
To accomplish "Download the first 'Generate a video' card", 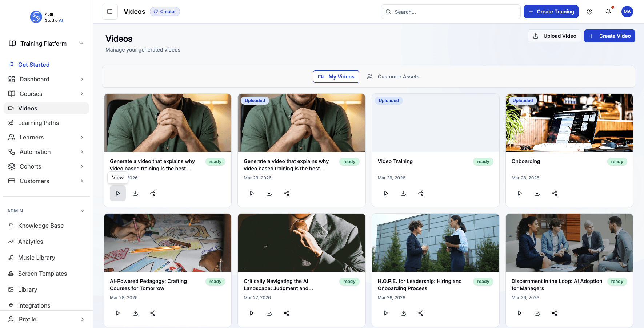I will pos(135,193).
